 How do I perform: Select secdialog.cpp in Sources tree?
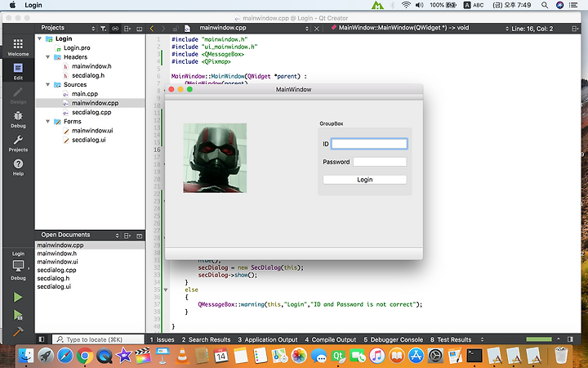pos(91,112)
